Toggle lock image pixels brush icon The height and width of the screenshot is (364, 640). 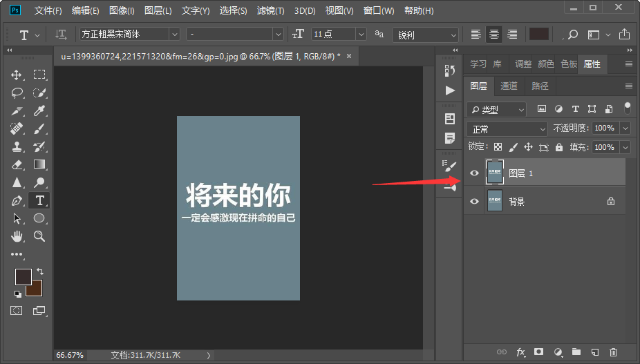point(513,147)
